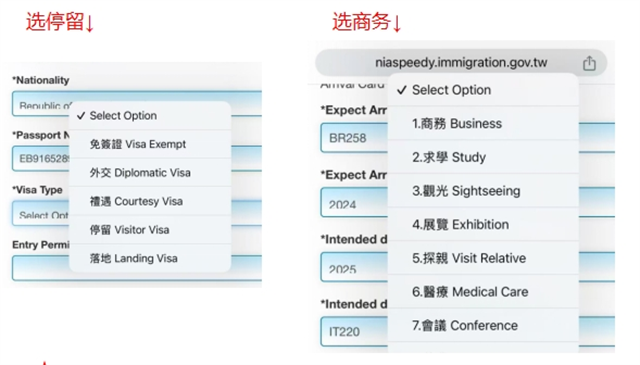This screenshot has height=365, width=640.
Task: Choose 1.商務 Business from purpose list
Action: coord(483,124)
